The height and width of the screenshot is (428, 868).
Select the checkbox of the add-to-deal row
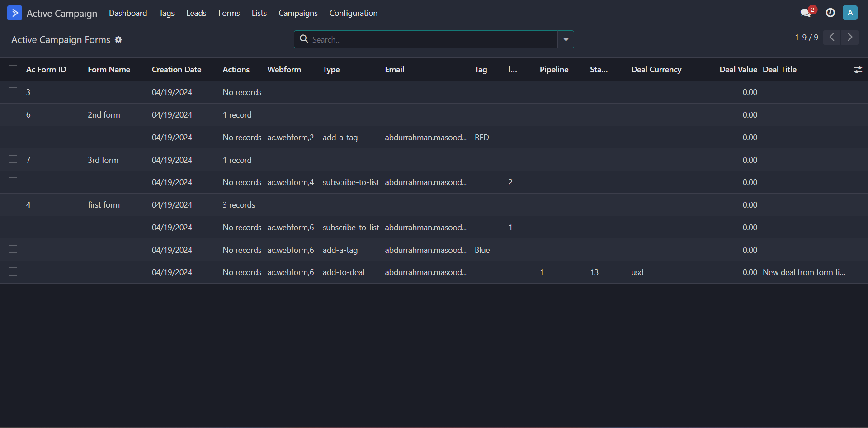13,271
